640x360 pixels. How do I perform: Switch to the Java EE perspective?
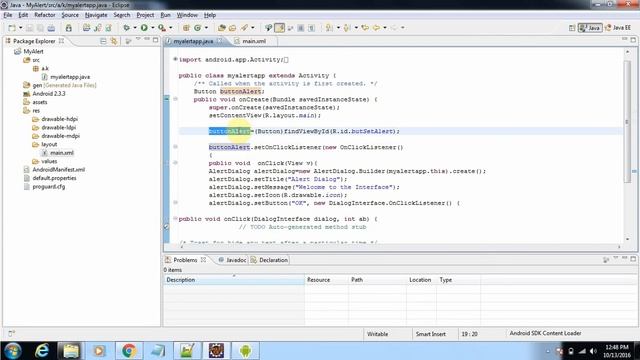pos(618,28)
